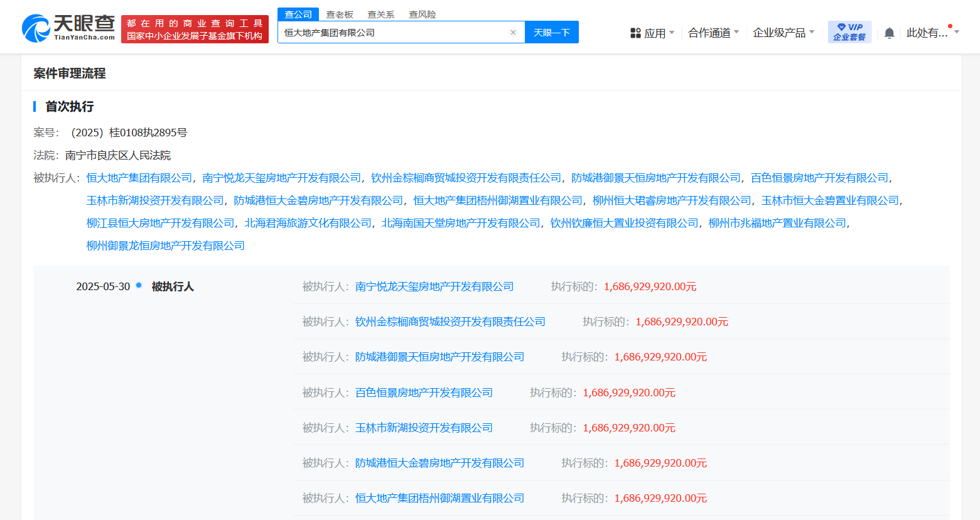Click the amount in the 南宁悦龙天玺 row

tap(650, 286)
